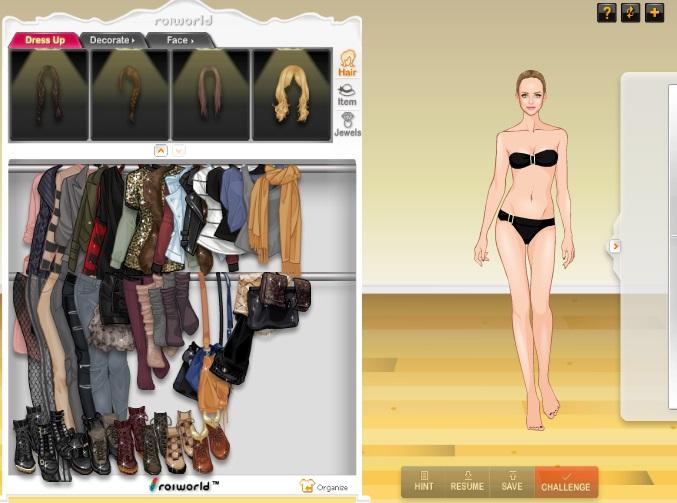Open the Item accessories category
The height and width of the screenshot is (503, 677).
tap(347, 93)
